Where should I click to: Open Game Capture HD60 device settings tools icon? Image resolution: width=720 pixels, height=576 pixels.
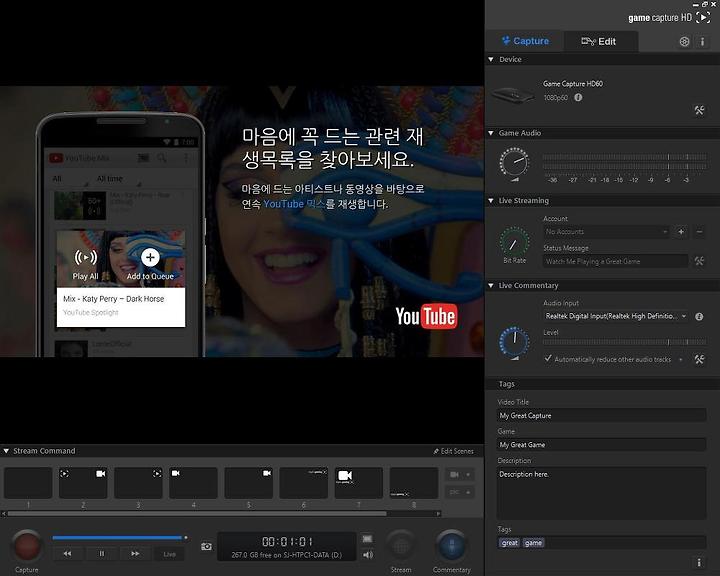699,110
